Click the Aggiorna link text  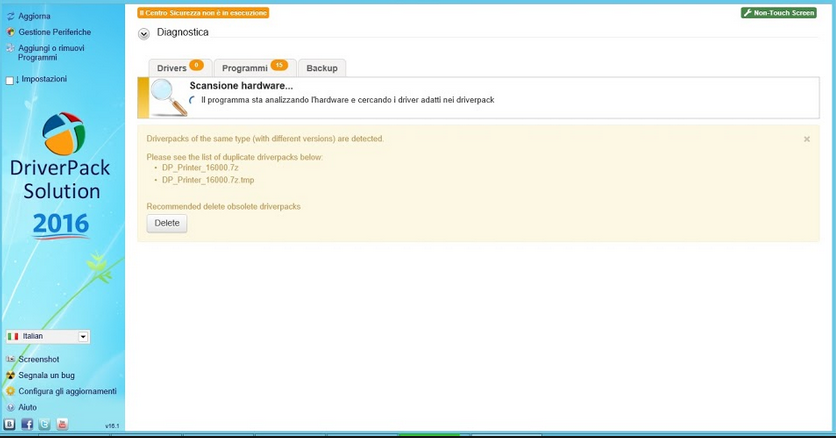(x=34, y=17)
